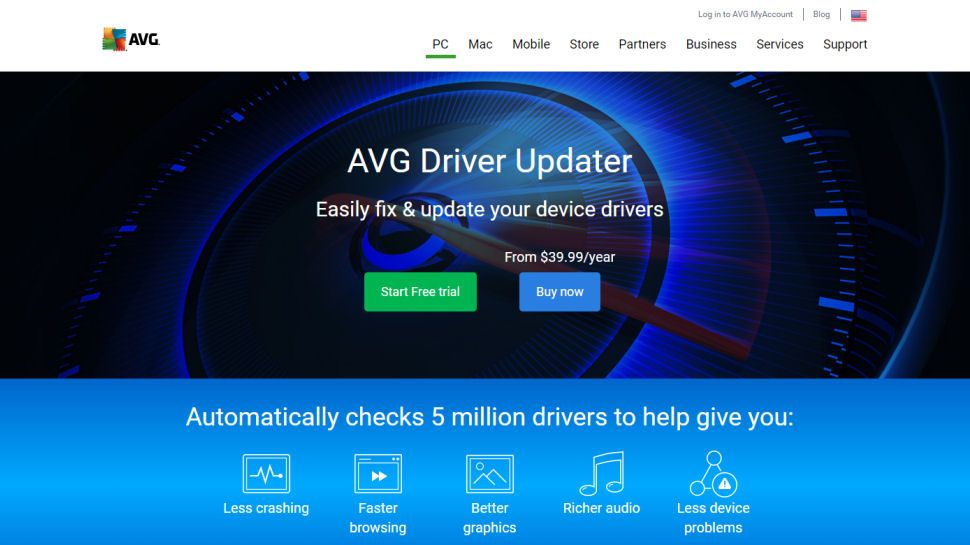
Task: Follow the Log in to AVG MyAccount link
Action: click(745, 14)
